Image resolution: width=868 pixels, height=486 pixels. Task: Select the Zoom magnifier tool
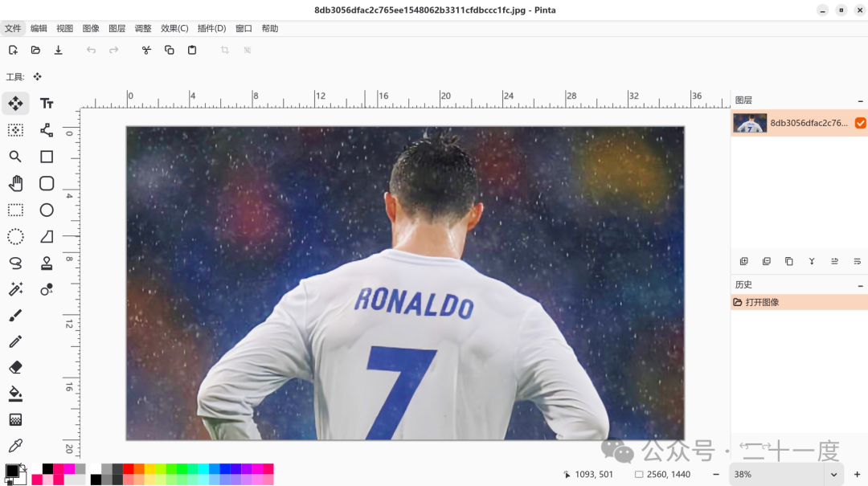(15, 157)
